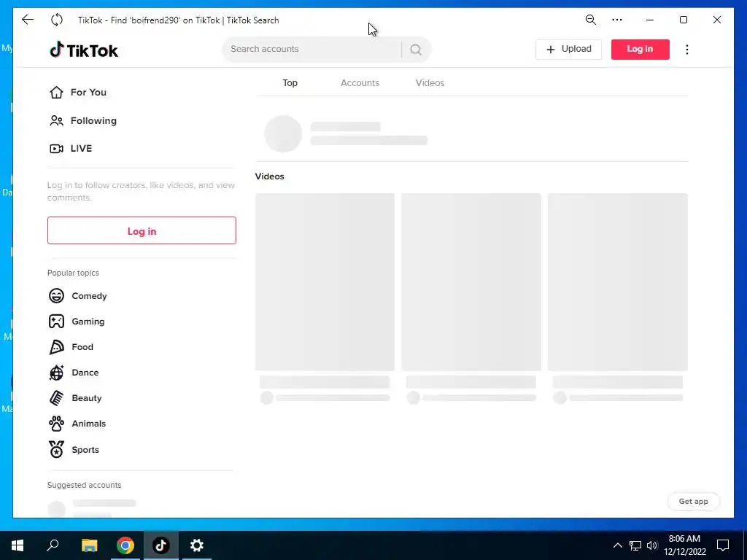
Task: Focus the Search accounts field
Action: click(312, 49)
